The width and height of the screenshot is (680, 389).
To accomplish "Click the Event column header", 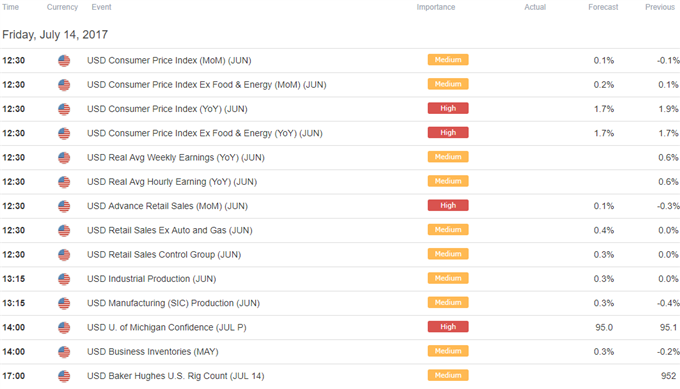I will [x=101, y=7].
